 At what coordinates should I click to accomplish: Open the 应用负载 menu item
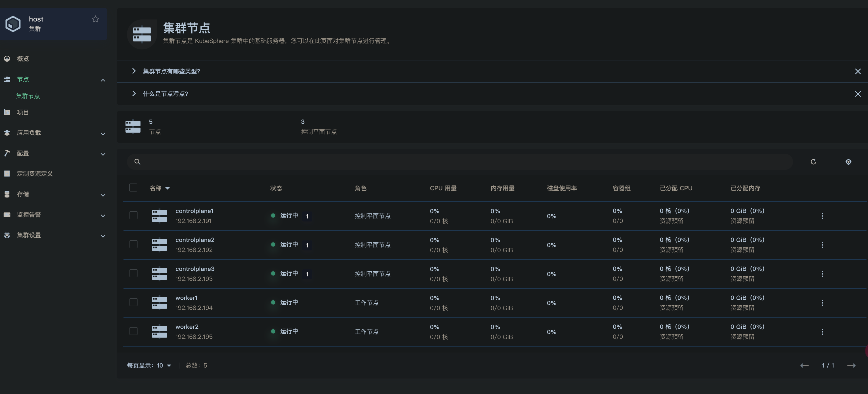(29, 133)
